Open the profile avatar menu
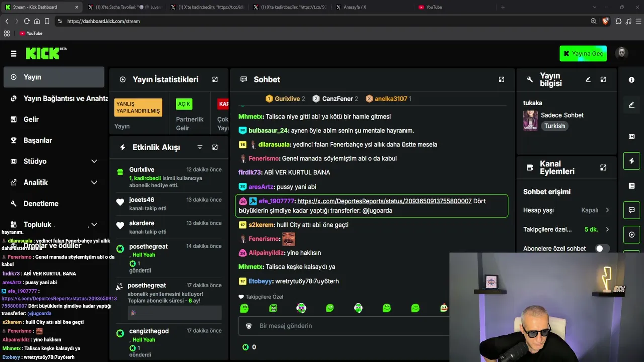The width and height of the screenshot is (644, 362). 622,53
